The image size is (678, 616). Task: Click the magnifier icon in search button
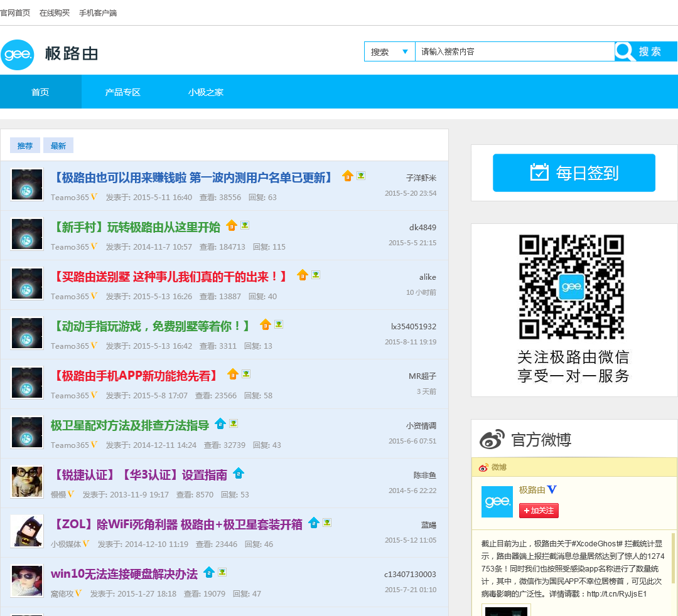point(625,51)
